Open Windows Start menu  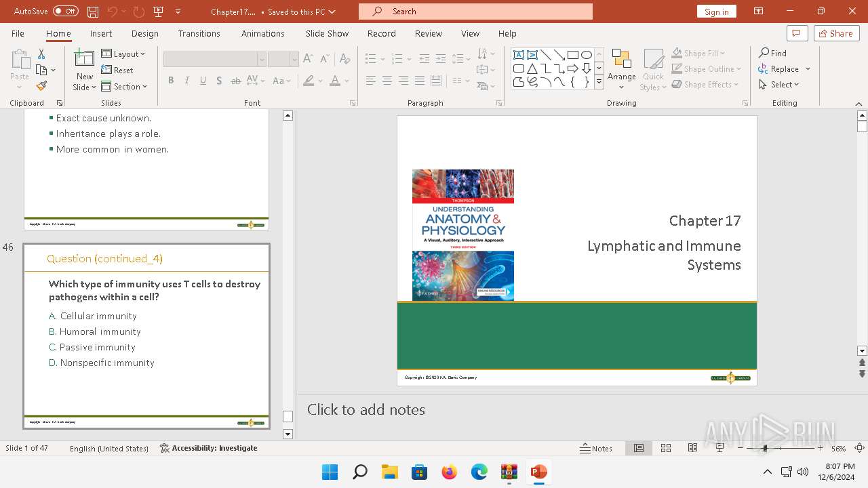click(330, 472)
